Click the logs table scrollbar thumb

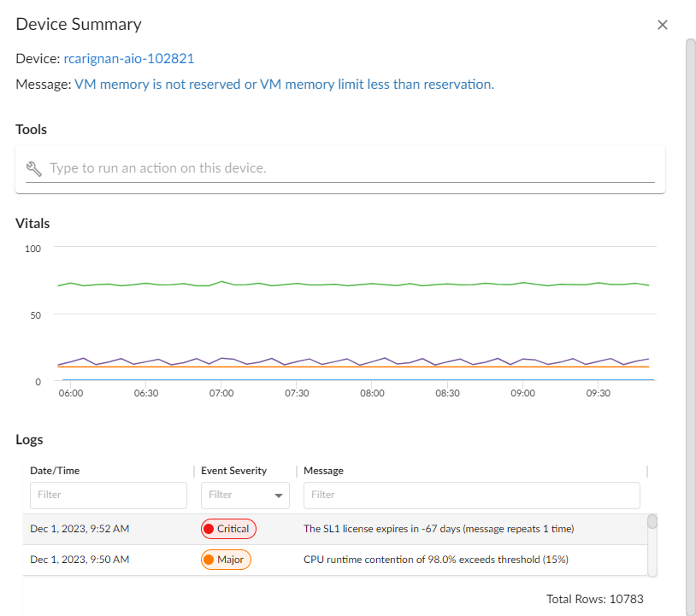click(x=652, y=521)
